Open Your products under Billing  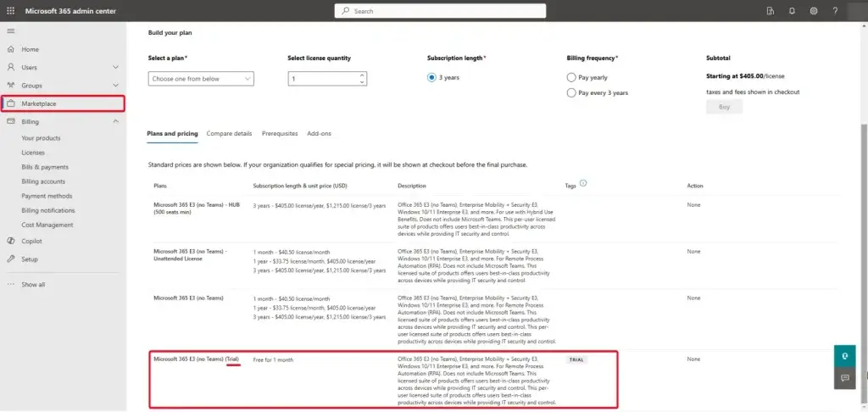(x=41, y=138)
